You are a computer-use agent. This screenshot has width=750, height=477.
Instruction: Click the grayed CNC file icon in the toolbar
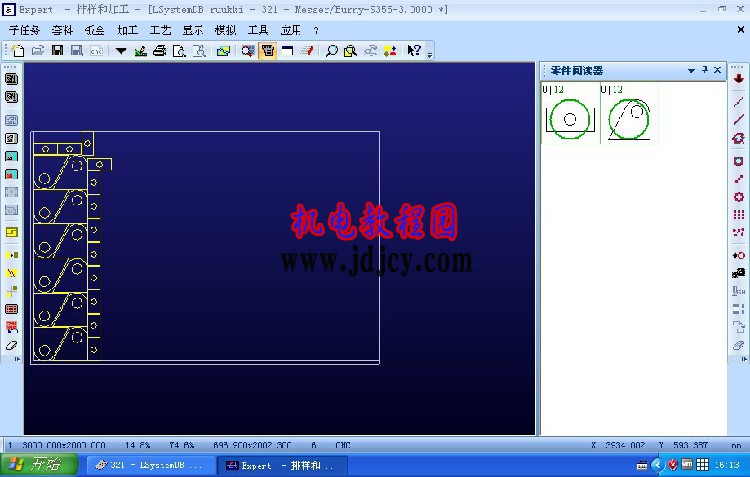pyautogui.click(x=97, y=51)
